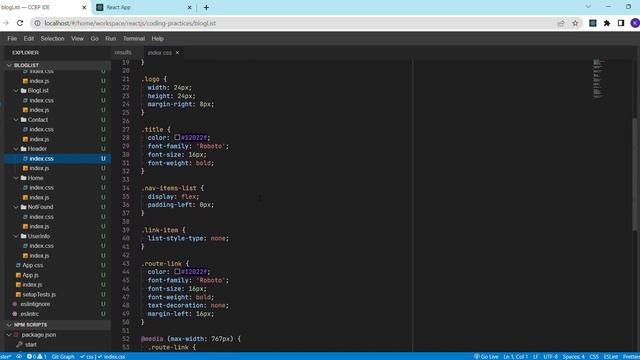Viewport: 640px width, 360px height.
Task: Click Ln 1, Col 1 cursor position
Action: 516,356
